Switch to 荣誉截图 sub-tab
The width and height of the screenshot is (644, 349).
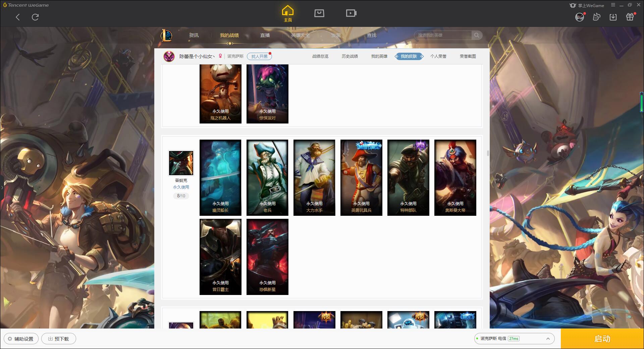[468, 56]
